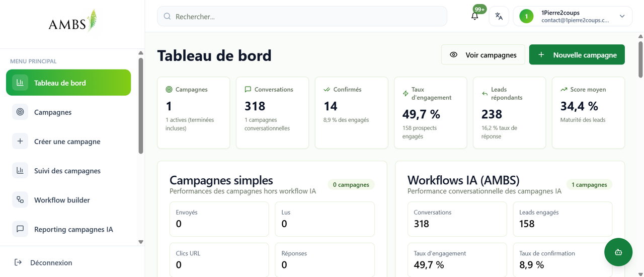
Task: Click the Campagnes target icon in sidebar
Action: (20, 112)
